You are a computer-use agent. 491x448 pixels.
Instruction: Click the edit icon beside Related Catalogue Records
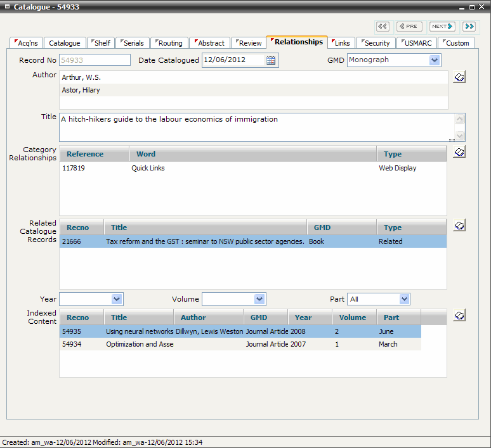pyautogui.click(x=460, y=226)
